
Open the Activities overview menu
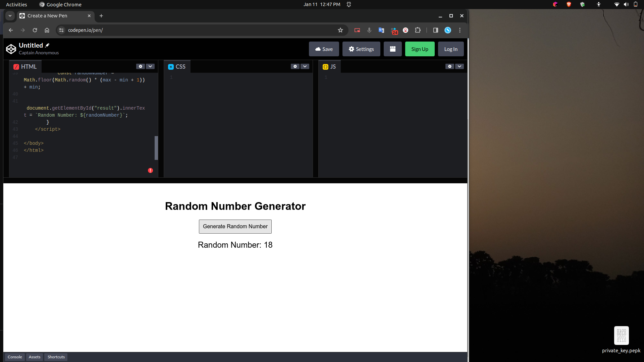[x=16, y=4]
